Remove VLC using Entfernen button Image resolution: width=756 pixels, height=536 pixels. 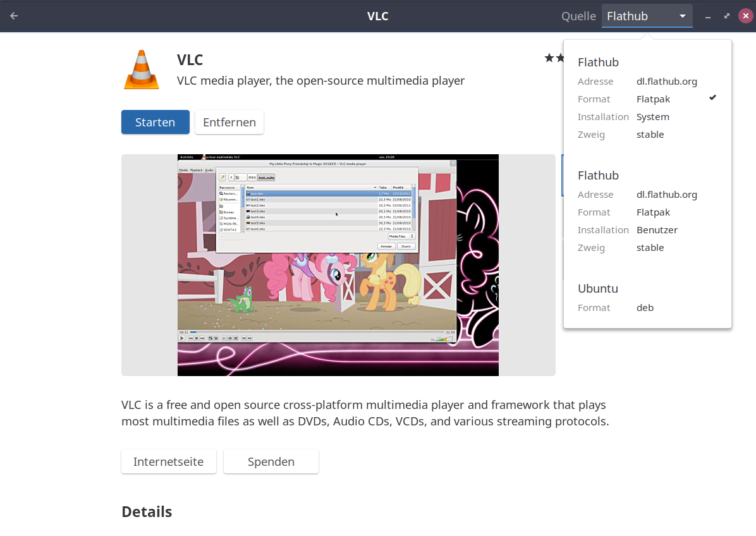(229, 122)
